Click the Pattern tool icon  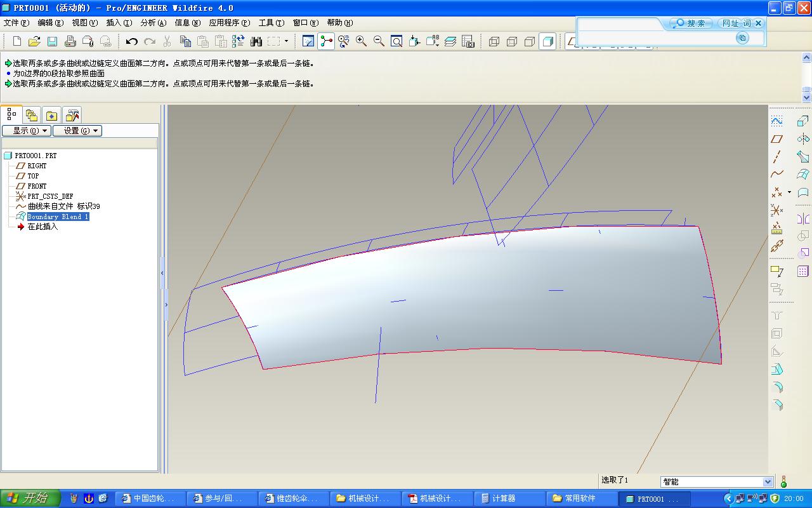coord(802,271)
